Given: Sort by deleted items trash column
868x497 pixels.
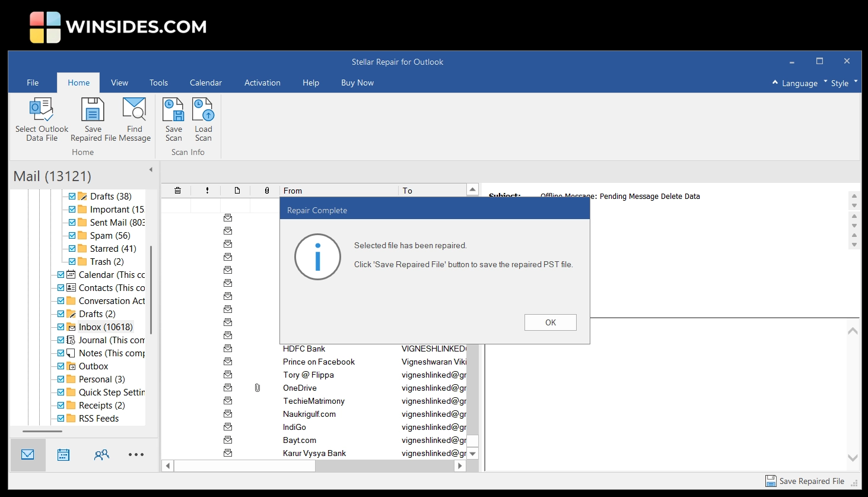Looking at the screenshot, I should tap(177, 191).
